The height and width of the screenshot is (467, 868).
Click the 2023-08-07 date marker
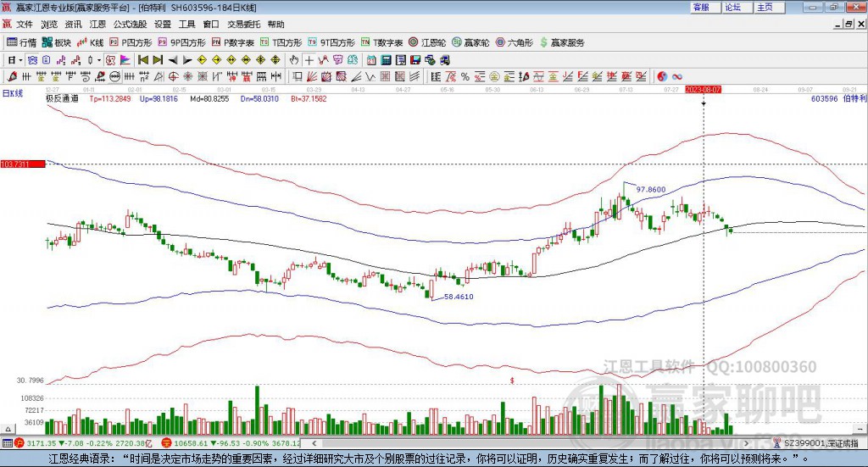(703, 89)
